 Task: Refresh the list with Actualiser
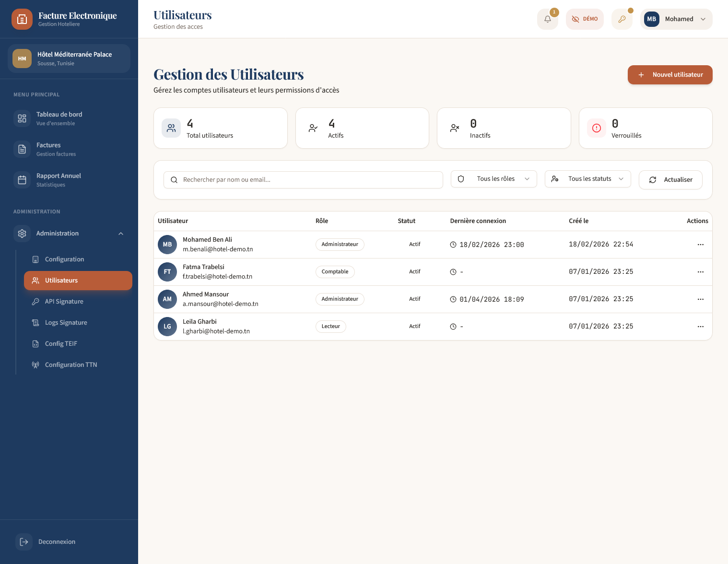coord(670,180)
